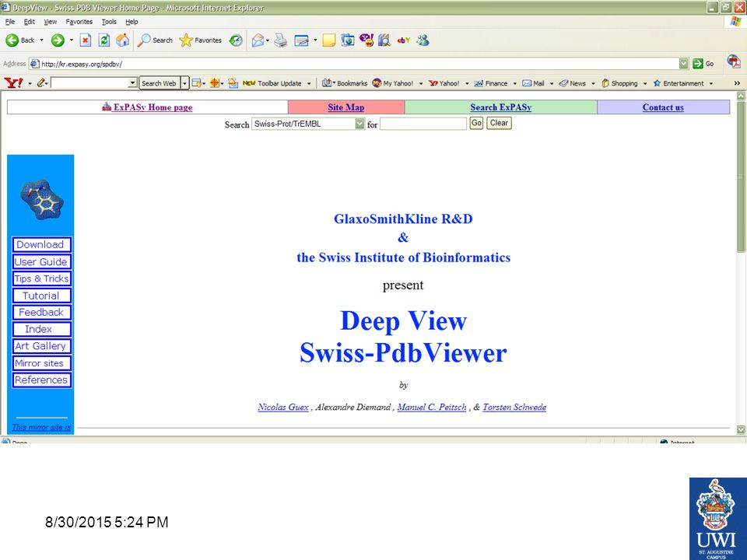
Task: Expand the Search Web dropdown arrow
Action: 185,83
